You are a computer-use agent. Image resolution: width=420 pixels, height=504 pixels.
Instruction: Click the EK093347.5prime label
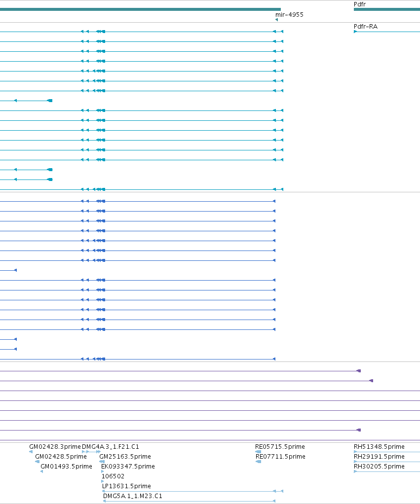click(128, 467)
